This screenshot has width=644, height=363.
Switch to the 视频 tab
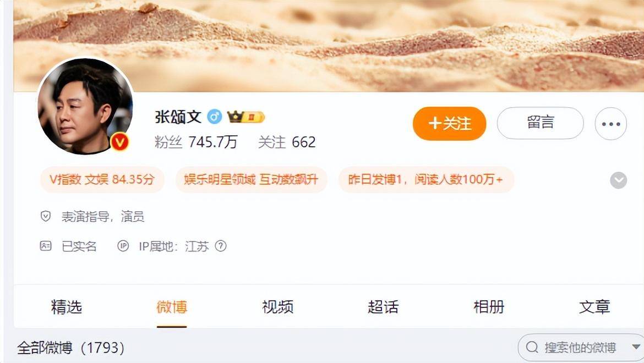click(277, 307)
